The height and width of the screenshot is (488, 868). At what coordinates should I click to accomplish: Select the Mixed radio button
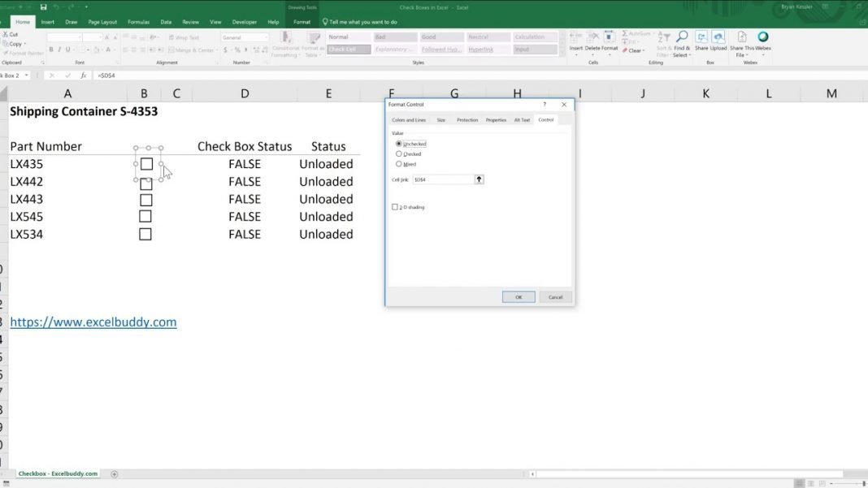[x=399, y=163]
